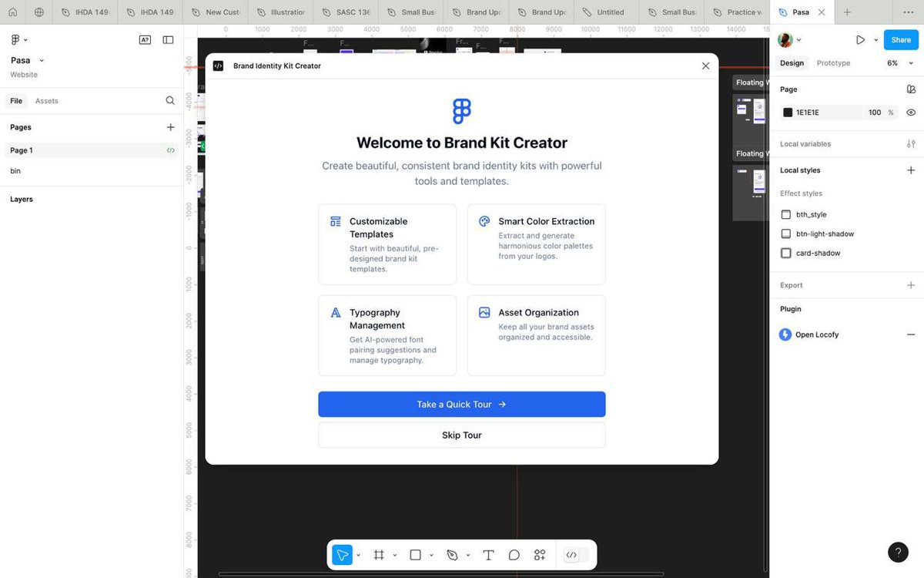924x578 pixels.
Task: Search files with the magnifier icon
Action: [x=170, y=101]
